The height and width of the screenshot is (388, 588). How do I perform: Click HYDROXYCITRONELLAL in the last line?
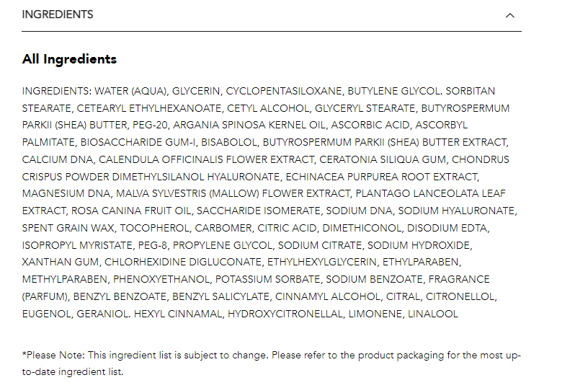(285, 314)
